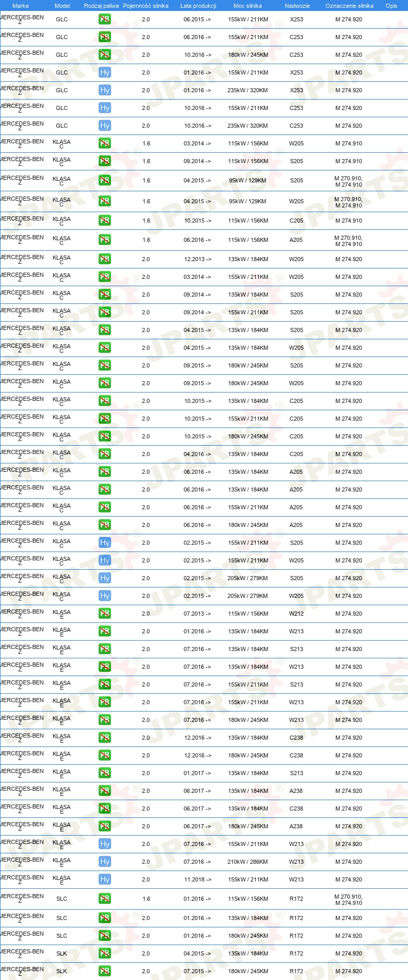The width and height of the screenshot is (408, 980).
Task: Click petrol icon for Klasa C 1.6 C205 row
Action: pos(104,221)
